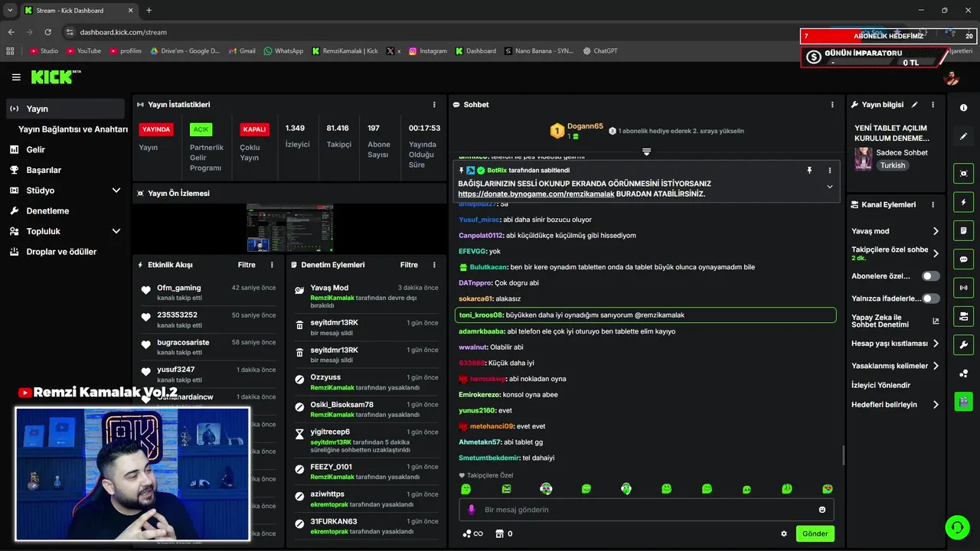This screenshot has width=980, height=551.
Task: Click Dogann65 leaderboard name in chat
Action: click(585, 126)
